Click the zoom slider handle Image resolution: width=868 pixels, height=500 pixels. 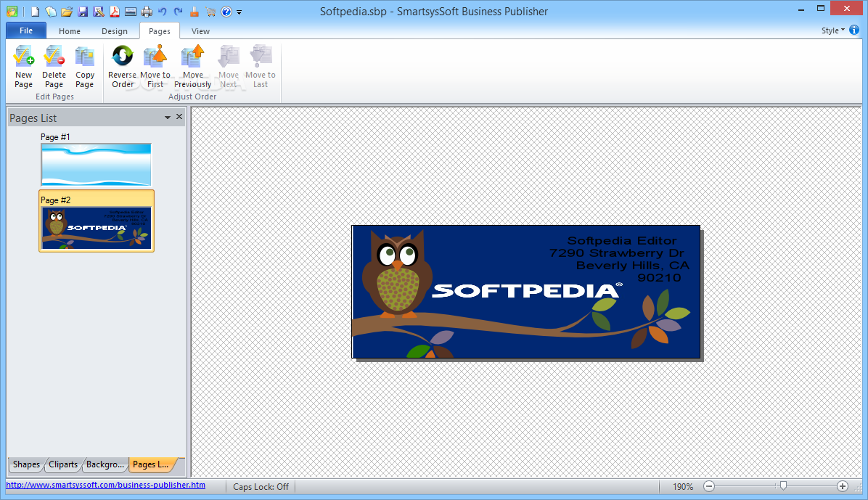tap(783, 485)
